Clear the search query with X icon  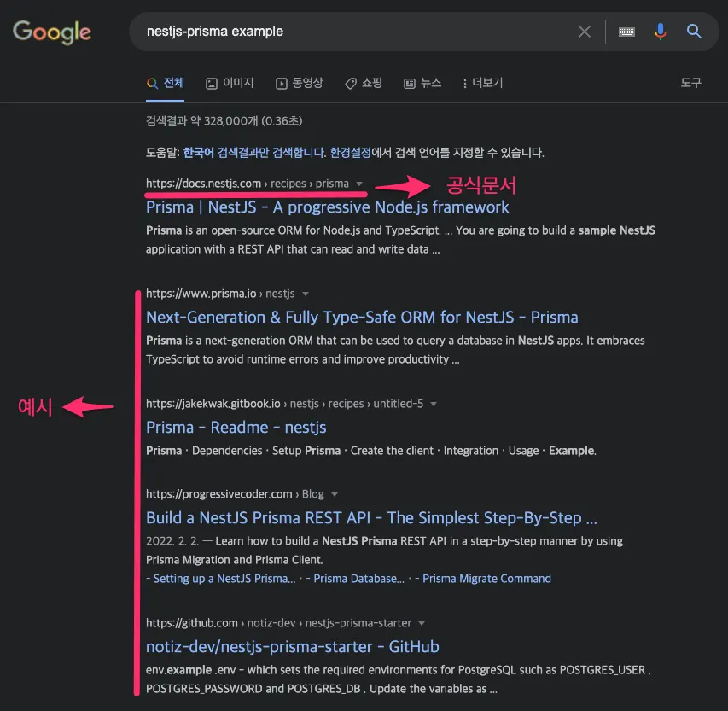[584, 32]
